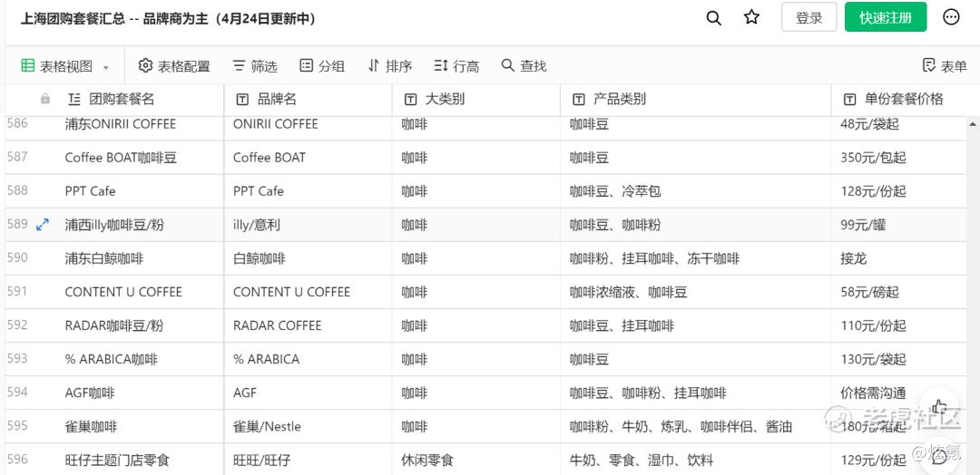This screenshot has width=980, height=475.
Task: Click brand cell RADAR COFFEE
Action: point(278,326)
